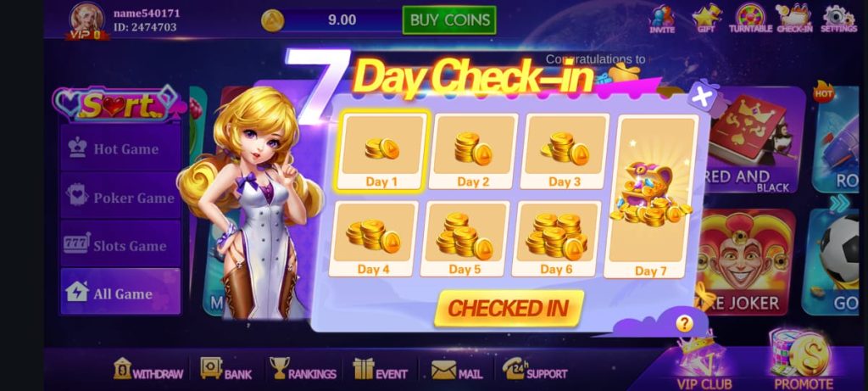Open the Rankings trophy

coord(303,369)
